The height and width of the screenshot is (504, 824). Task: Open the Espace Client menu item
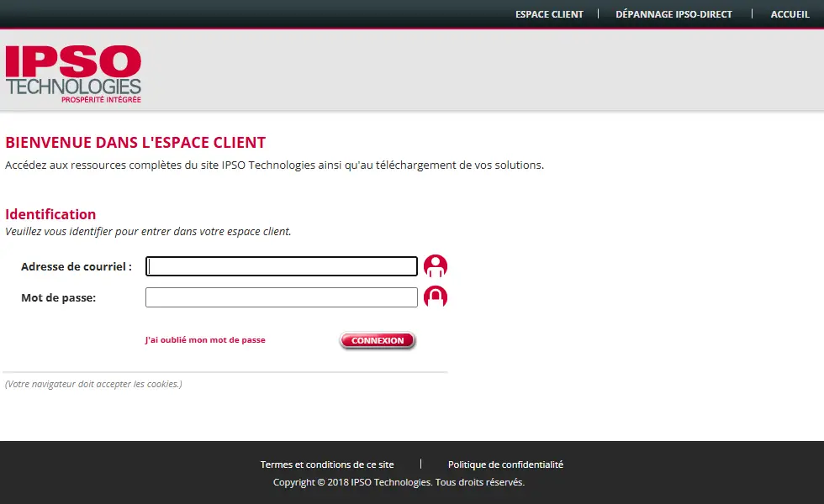point(549,14)
